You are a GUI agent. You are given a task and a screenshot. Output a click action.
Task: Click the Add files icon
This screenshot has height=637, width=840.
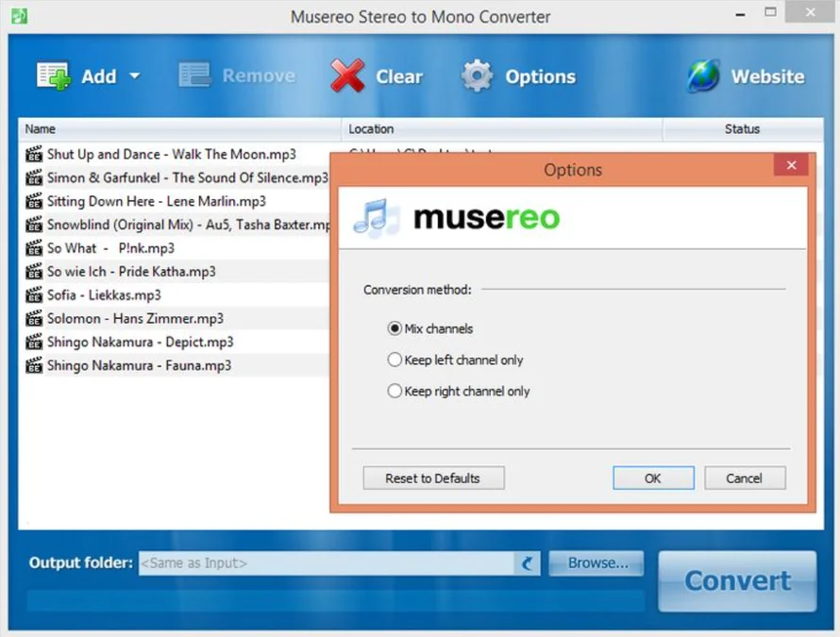(x=53, y=75)
